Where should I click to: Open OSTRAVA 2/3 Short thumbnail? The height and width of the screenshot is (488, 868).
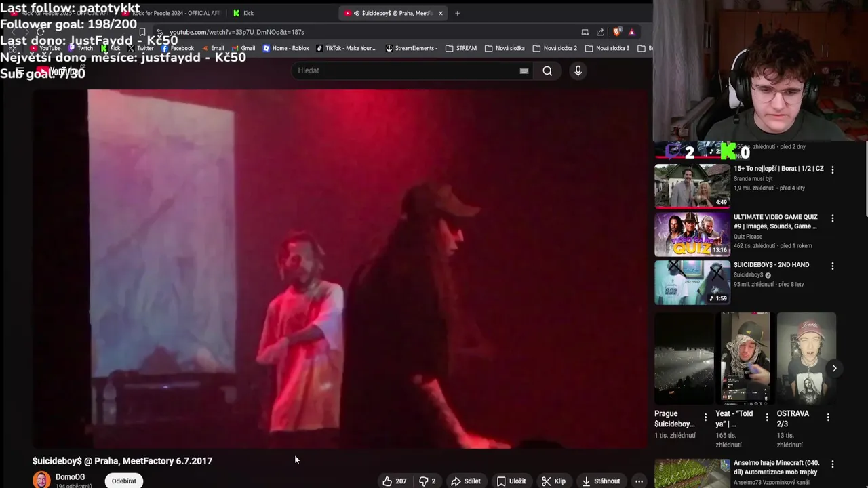click(x=806, y=359)
